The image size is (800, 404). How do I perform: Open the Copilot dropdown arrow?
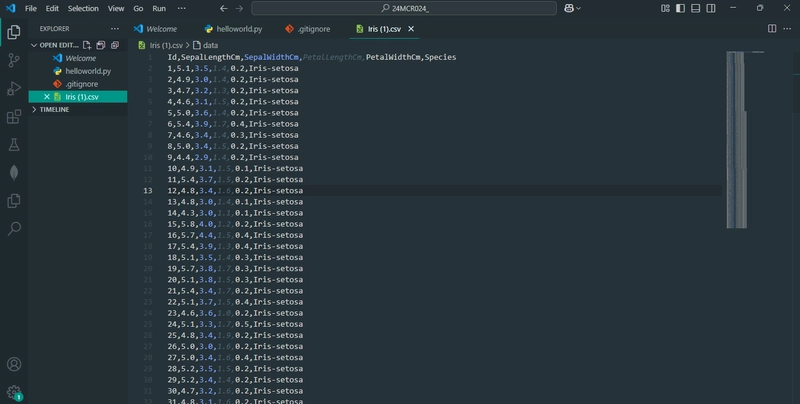coord(578,8)
